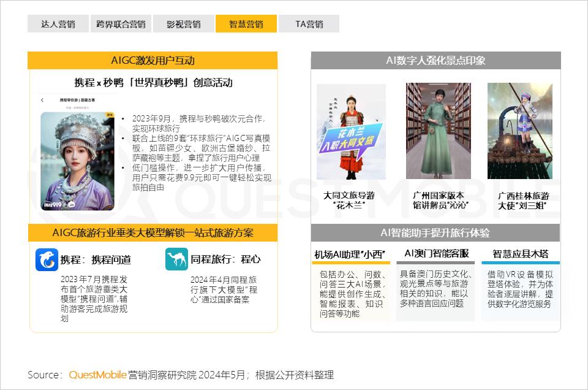Click the Ctrip dolphin logo icon
The width and height of the screenshot is (588, 390).
tap(47, 260)
